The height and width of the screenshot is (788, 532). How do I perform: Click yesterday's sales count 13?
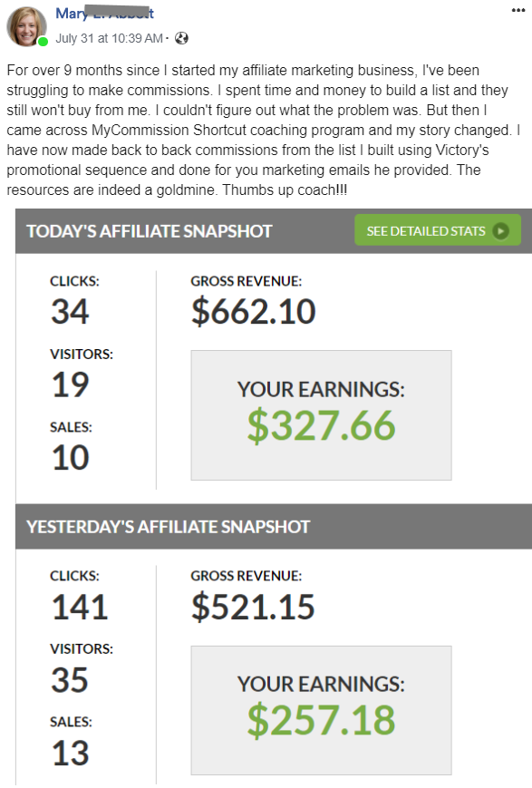pyautogui.click(x=71, y=753)
